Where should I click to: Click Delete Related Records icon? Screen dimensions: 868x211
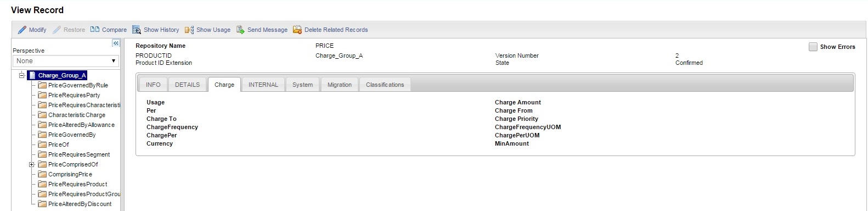(297, 30)
